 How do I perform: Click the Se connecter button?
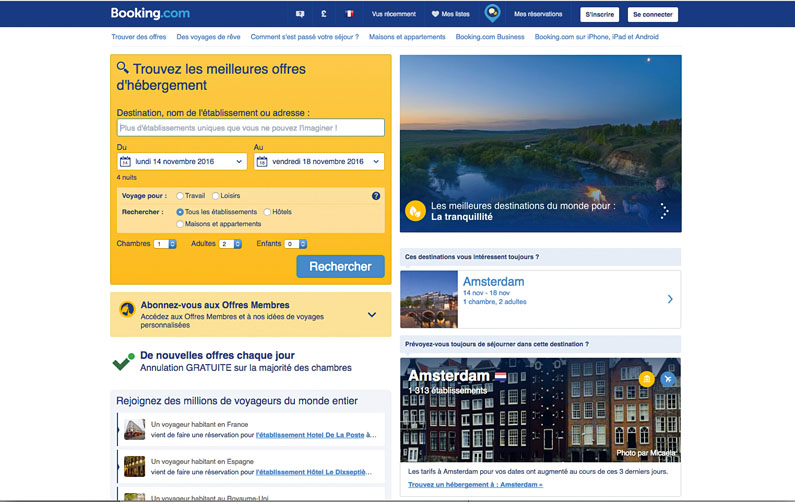(653, 15)
